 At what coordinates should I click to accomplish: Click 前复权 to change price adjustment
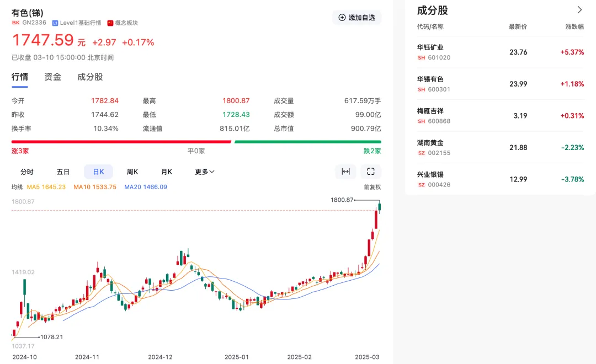coord(372,188)
